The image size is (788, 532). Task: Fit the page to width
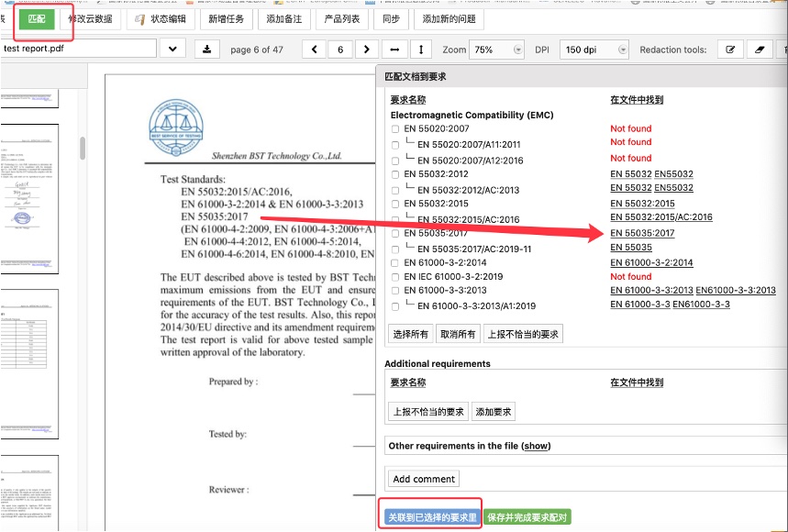click(x=394, y=50)
